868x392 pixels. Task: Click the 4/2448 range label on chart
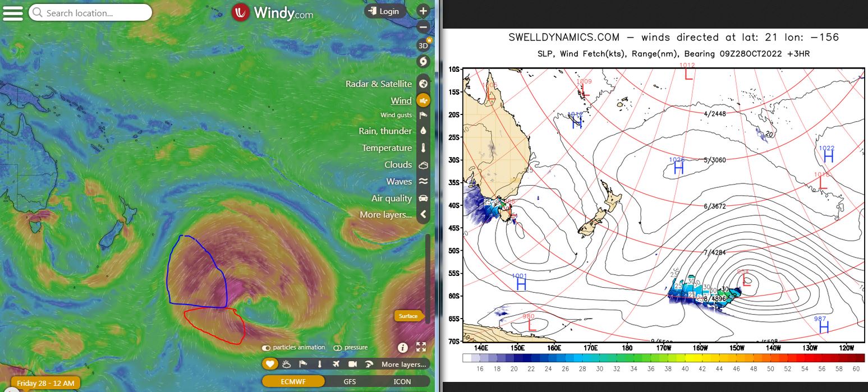[715, 114]
